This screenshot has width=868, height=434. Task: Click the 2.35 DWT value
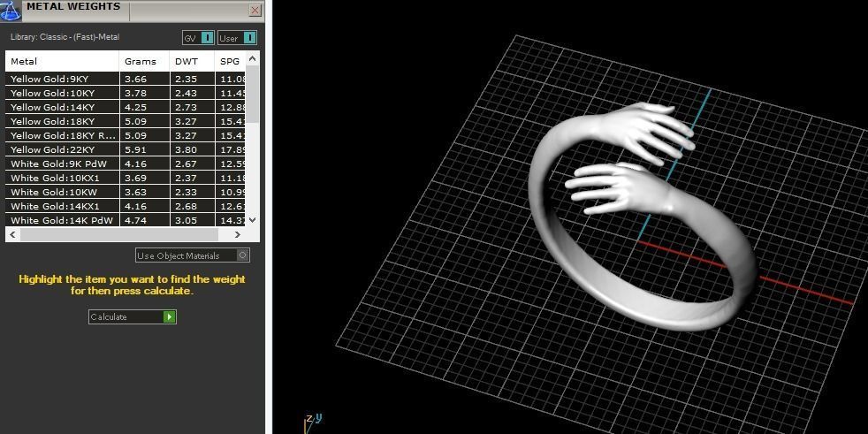[186, 80]
